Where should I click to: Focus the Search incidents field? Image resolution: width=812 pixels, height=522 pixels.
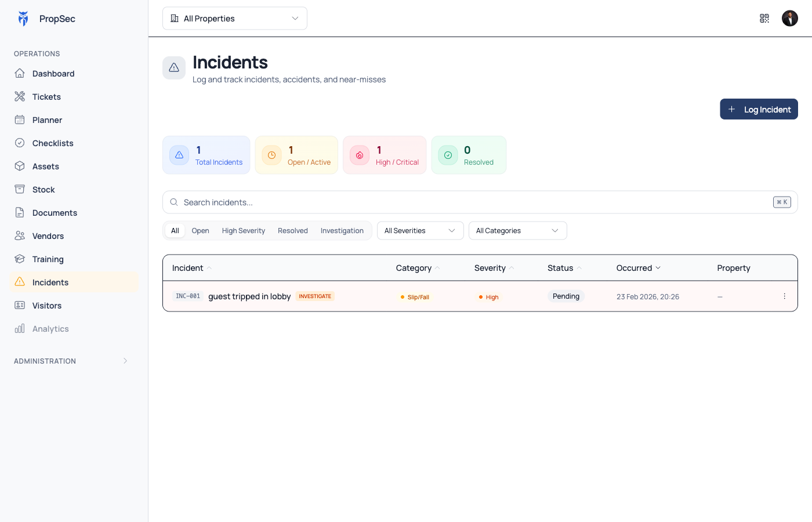[480, 202]
